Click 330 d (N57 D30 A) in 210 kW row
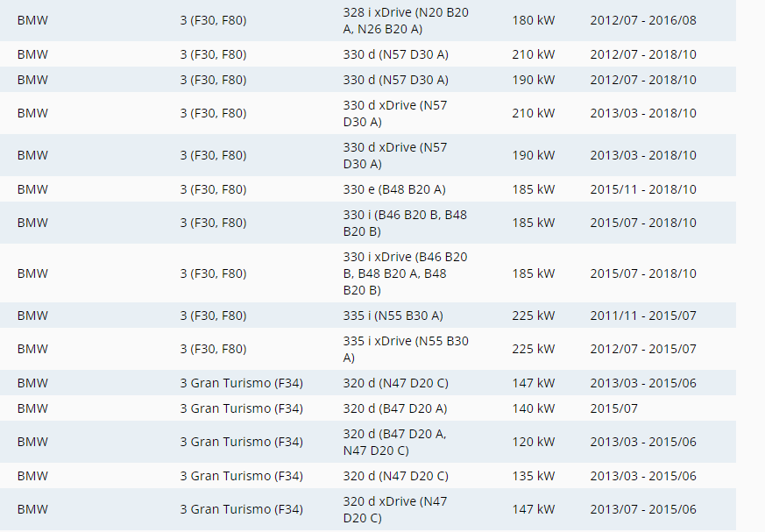Viewport: 765px width, 532px height. click(396, 54)
